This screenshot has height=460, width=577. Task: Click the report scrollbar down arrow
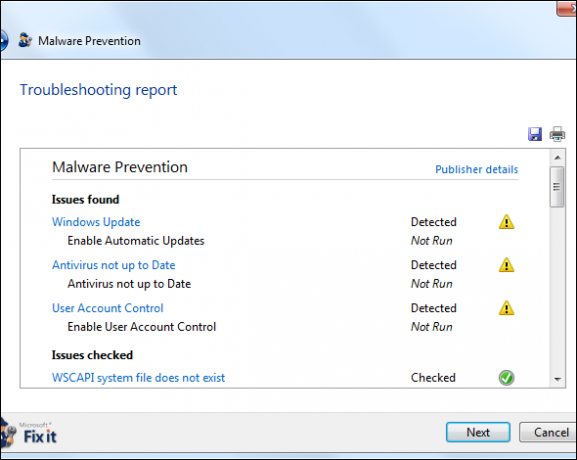pyautogui.click(x=557, y=379)
